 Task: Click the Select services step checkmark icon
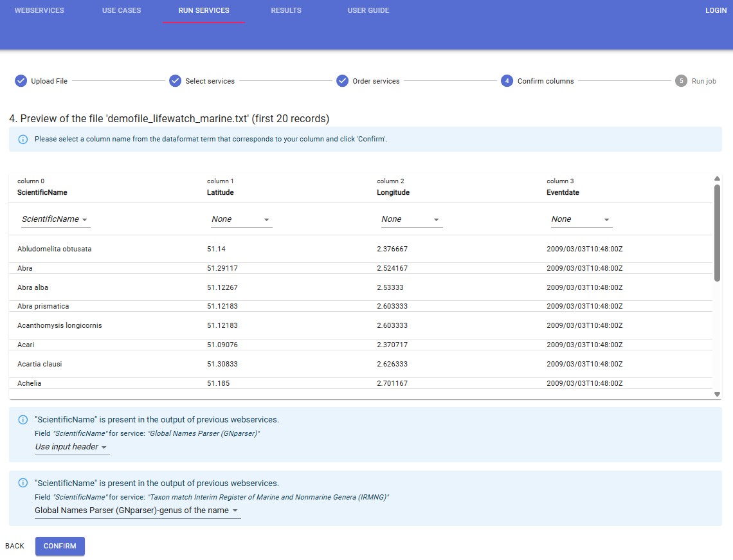(x=175, y=81)
